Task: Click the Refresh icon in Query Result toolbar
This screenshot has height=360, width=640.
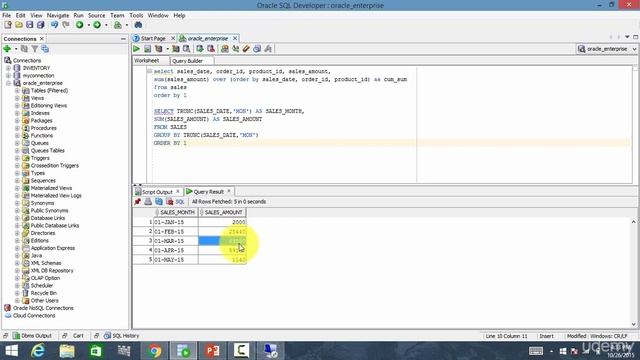Action: pyautogui.click(x=159, y=202)
